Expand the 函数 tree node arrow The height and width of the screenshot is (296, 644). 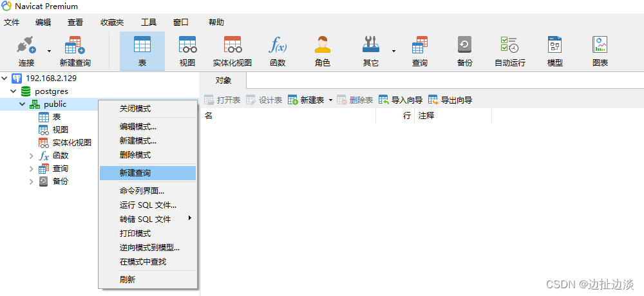click(32, 156)
